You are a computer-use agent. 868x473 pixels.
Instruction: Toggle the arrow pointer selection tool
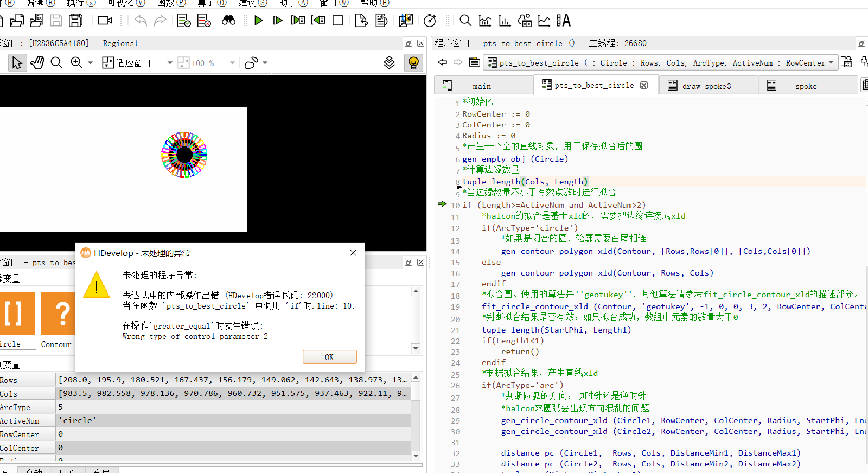tap(17, 63)
